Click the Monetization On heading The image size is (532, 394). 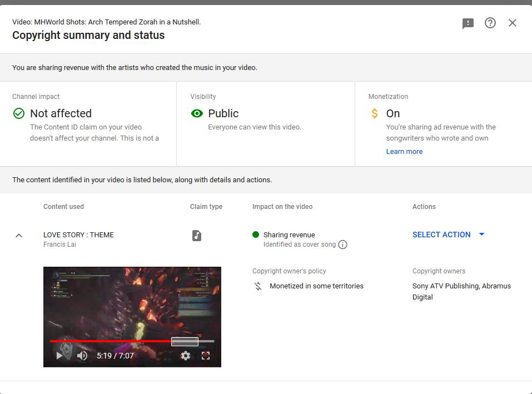393,113
